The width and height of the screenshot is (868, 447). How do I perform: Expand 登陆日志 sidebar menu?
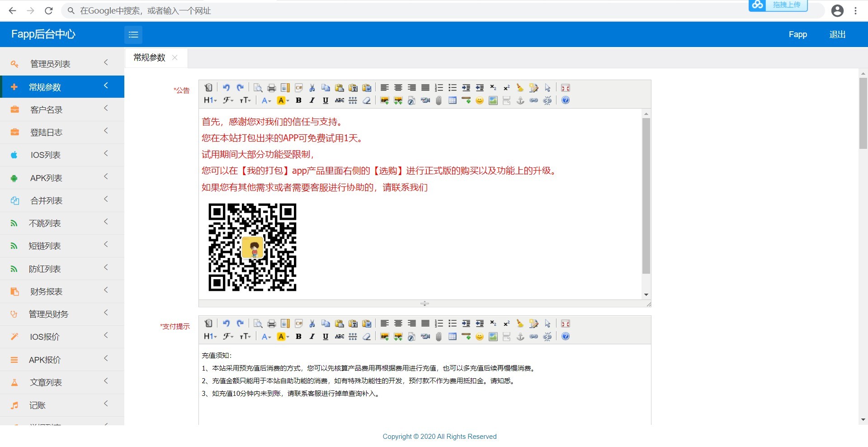click(x=62, y=132)
